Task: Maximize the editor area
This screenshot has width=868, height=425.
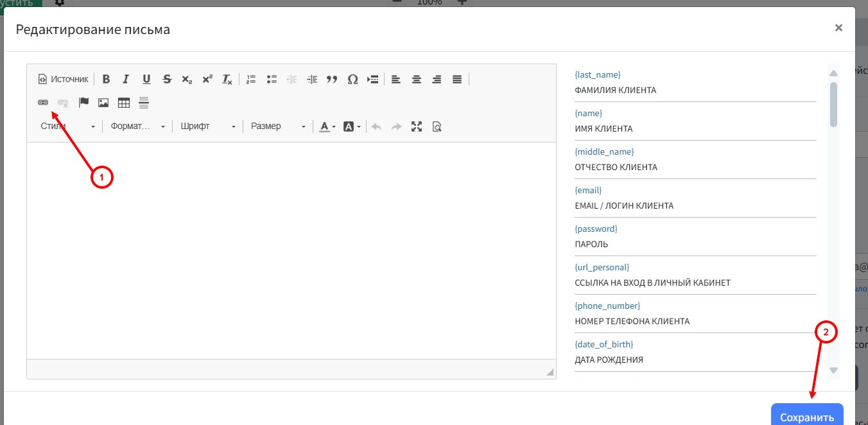Action: click(x=417, y=126)
